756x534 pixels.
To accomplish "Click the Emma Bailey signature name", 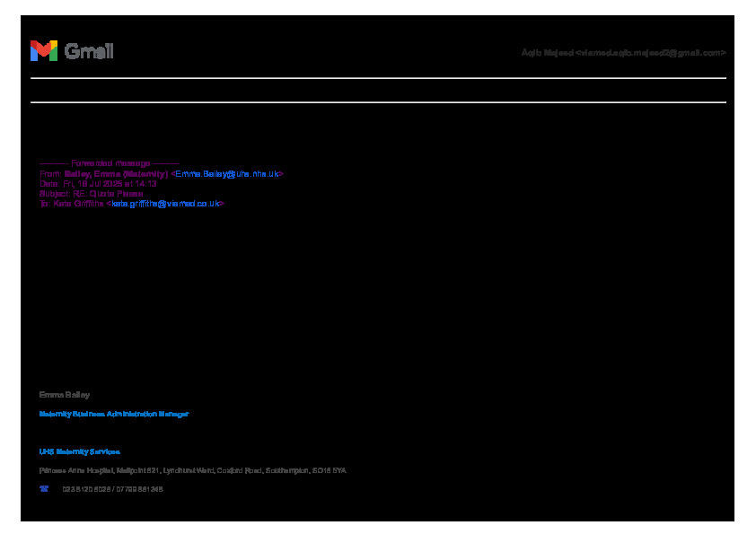I will [64, 395].
